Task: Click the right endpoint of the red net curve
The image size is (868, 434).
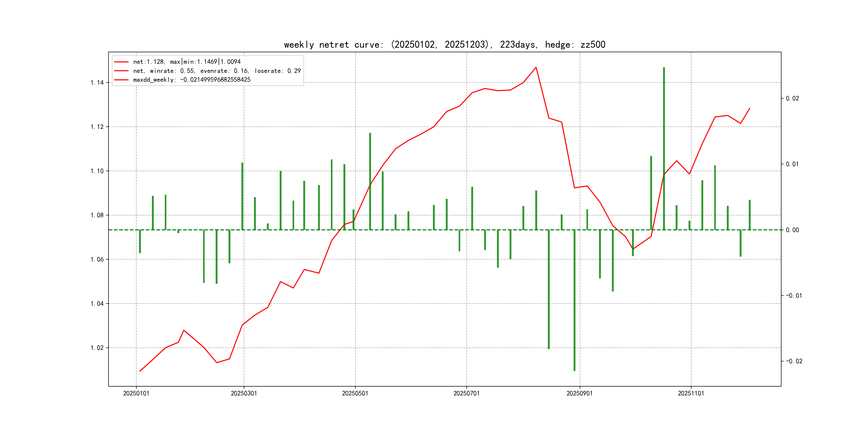Action: click(750, 108)
